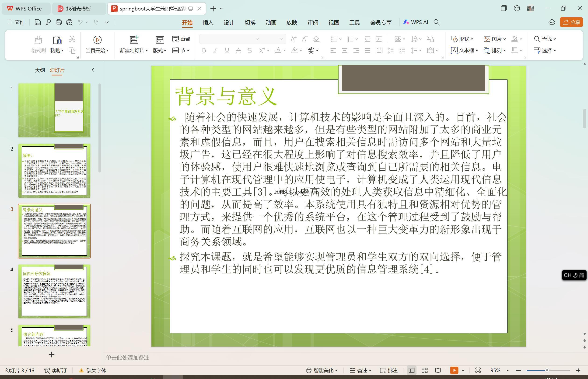This screenshot has width=588, height=379.
Task: Click the Reset (重置) slide button
Action: 181,39
